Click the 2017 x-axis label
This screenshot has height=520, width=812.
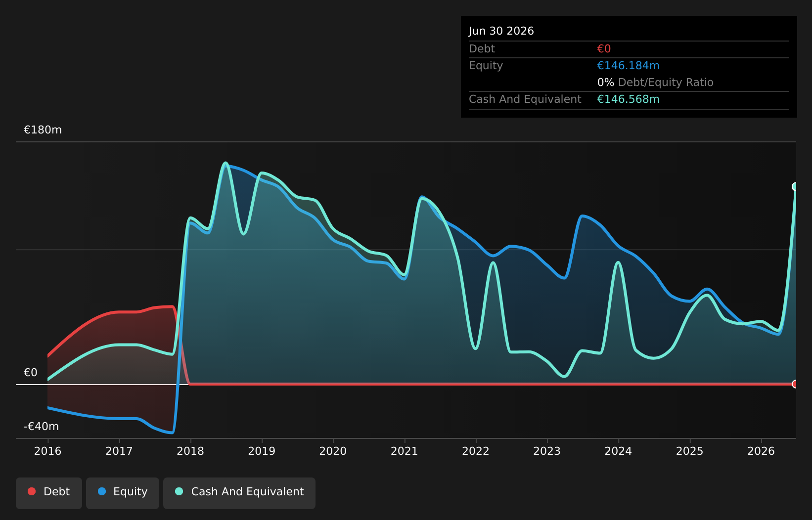(x=119, y=451)
